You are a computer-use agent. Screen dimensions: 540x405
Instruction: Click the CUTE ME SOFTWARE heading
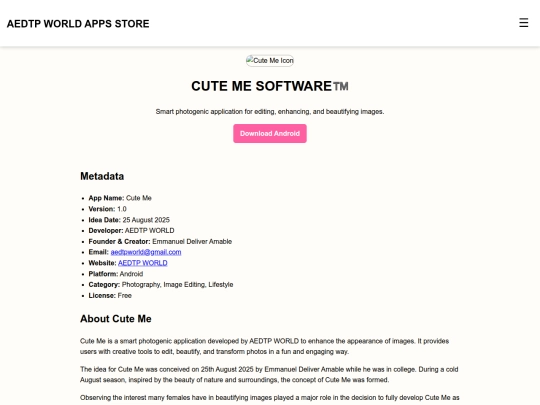tap(270, 86)
